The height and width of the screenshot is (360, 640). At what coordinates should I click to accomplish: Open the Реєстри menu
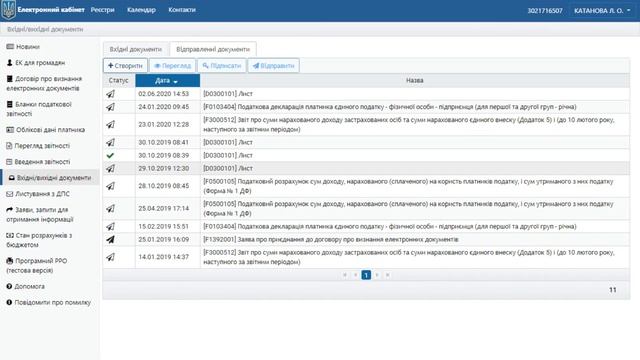102,10
